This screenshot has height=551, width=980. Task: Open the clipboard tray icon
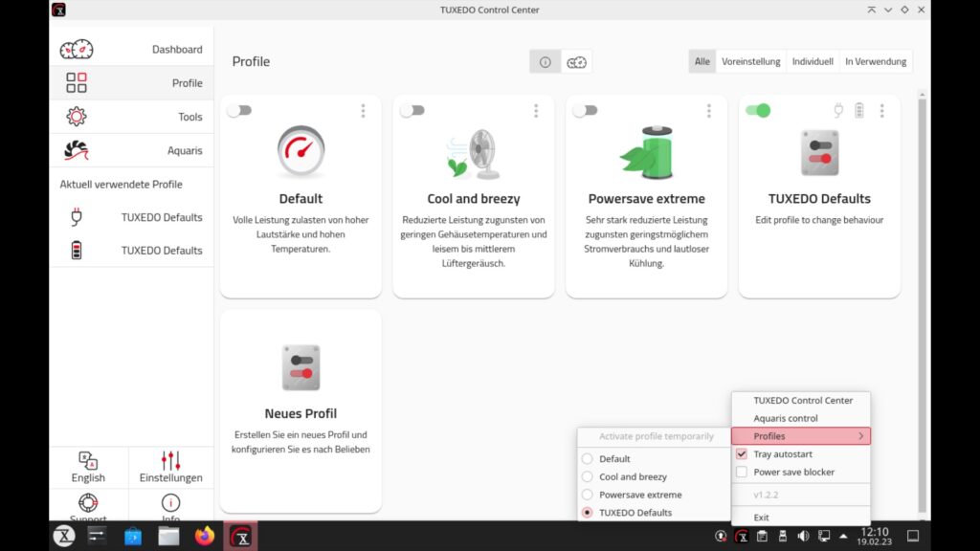pyautogui.click(x=762, y=536)
